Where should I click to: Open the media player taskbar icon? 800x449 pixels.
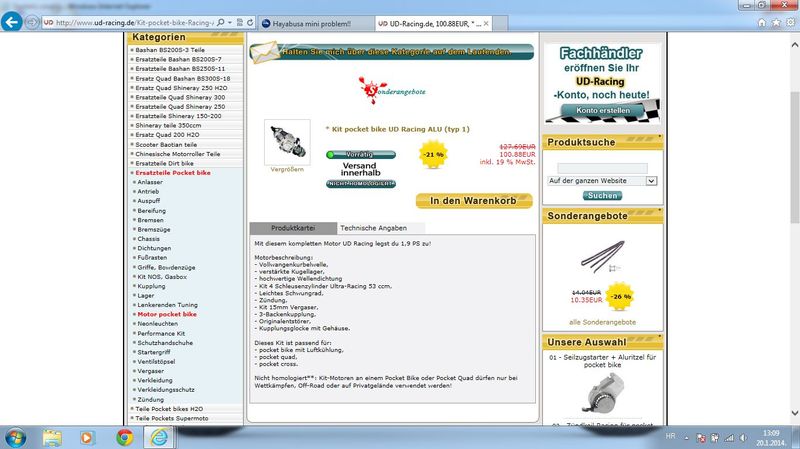86,438
